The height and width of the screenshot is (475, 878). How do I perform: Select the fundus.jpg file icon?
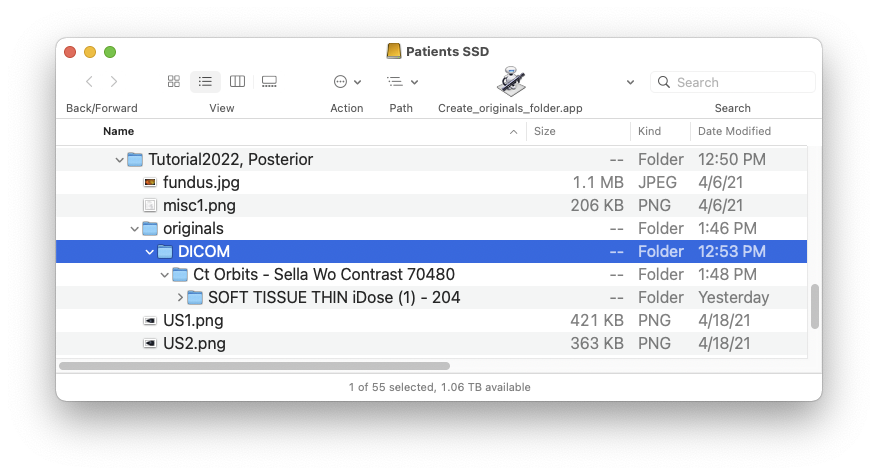pyautogui.click(x=150, y=182)
